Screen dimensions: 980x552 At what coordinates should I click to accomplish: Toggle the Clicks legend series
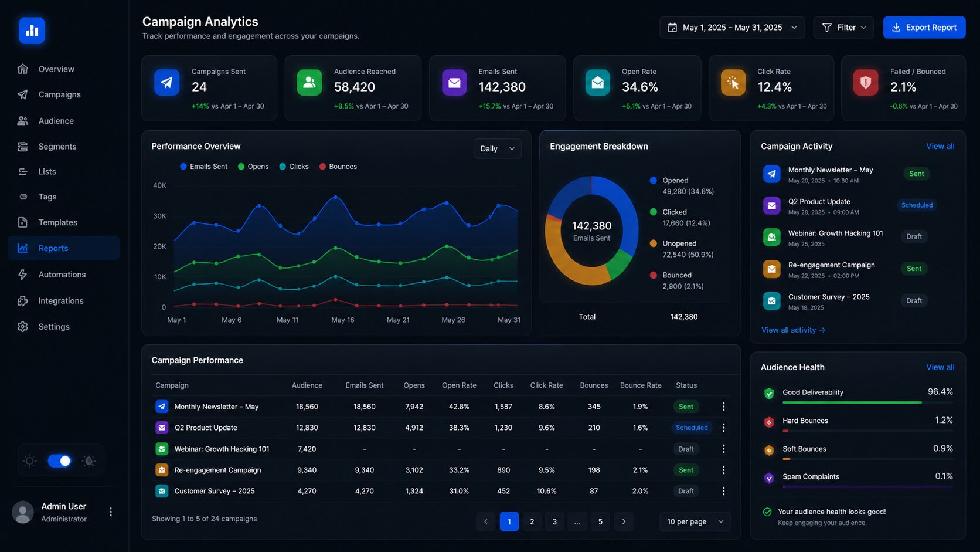click(294, 167)
